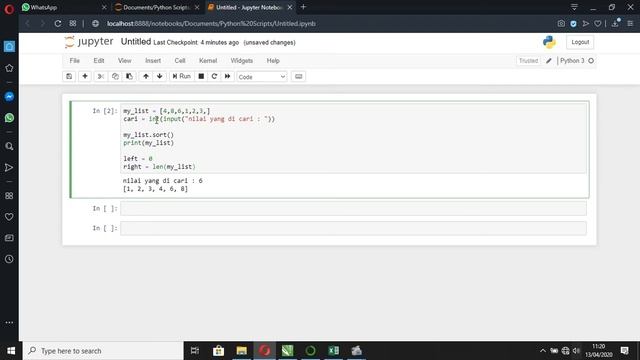Open File Explorer from the taskbar
640x360 pixels.
[242, 351]
